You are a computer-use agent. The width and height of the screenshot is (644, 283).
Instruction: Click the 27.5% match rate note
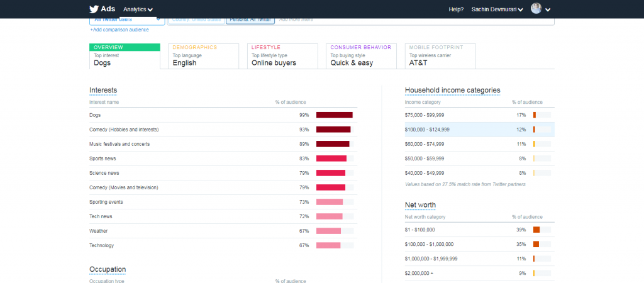[465, 184]
